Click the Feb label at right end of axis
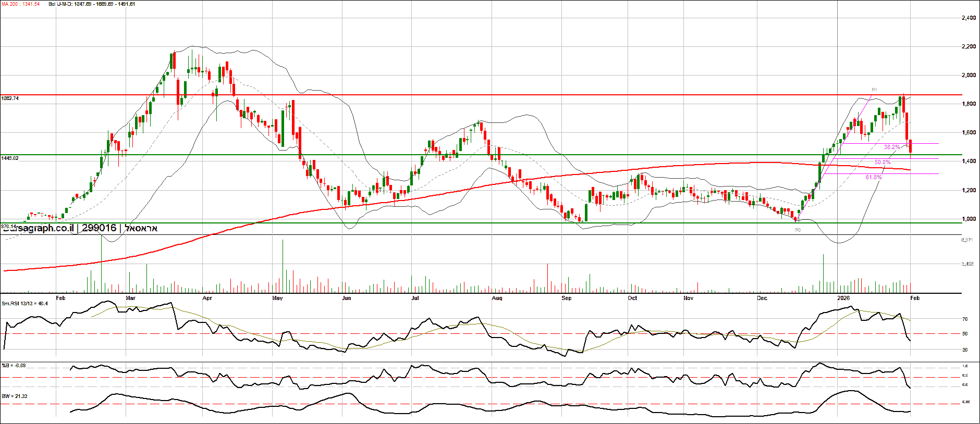 (x=915, y=298)
